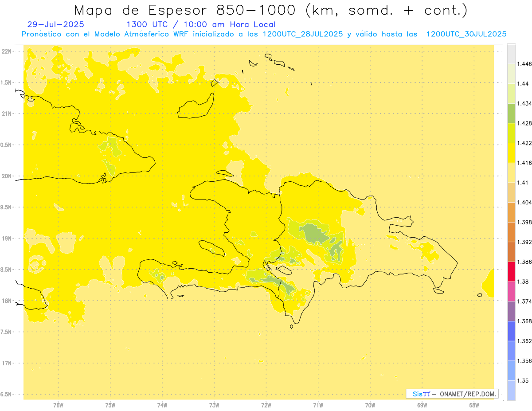
Task: Click the colorbar value 1.428
Action: click(524, 123)
